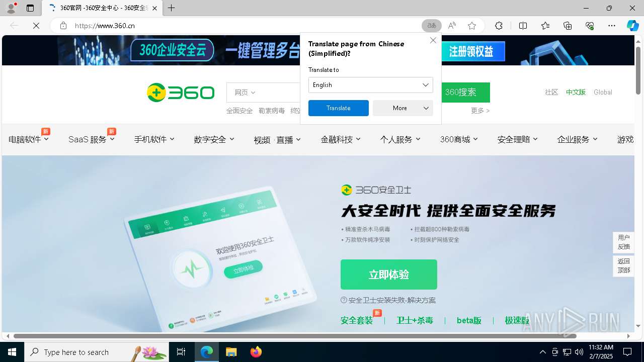Open the 360商城 menu item
644x362 pixels.
tap(459, 139)
